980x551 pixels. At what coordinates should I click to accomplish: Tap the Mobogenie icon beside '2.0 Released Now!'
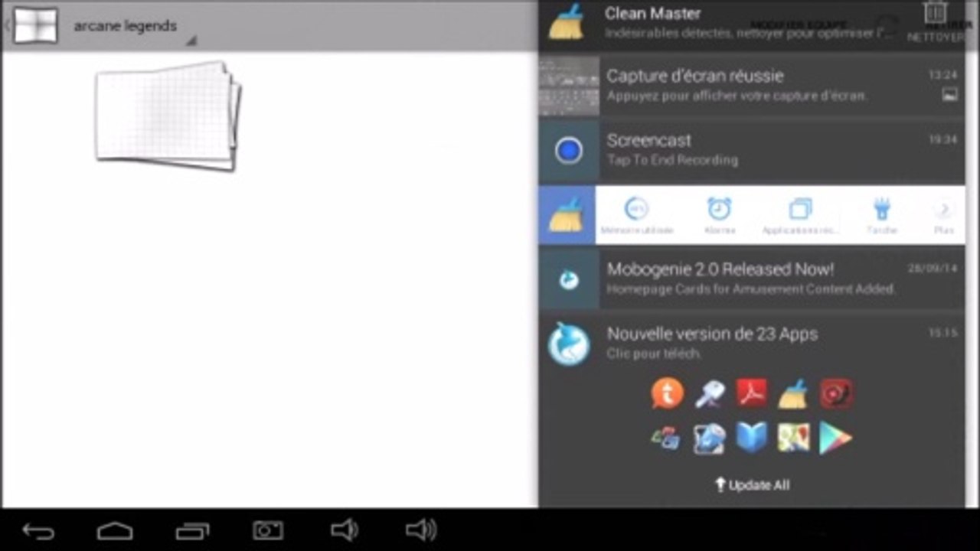tap(568, 280)
